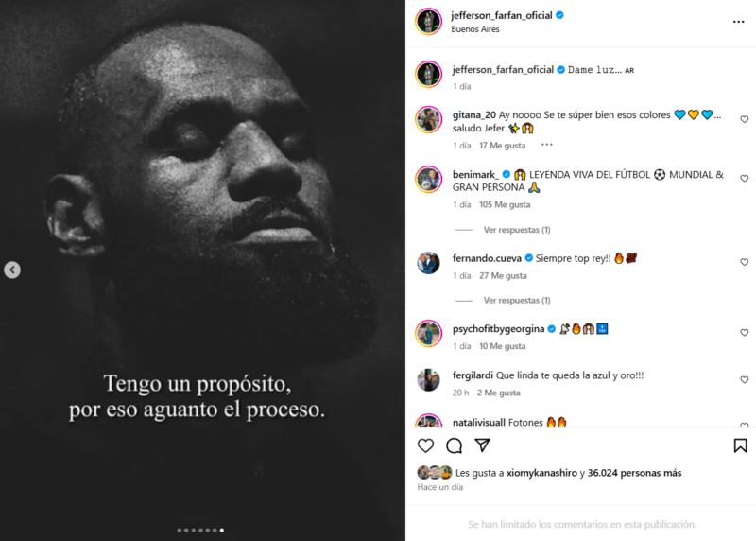Screen dimensions: 756x541
Task: Select the first carousel indicator dot
Action: [180, 531]
